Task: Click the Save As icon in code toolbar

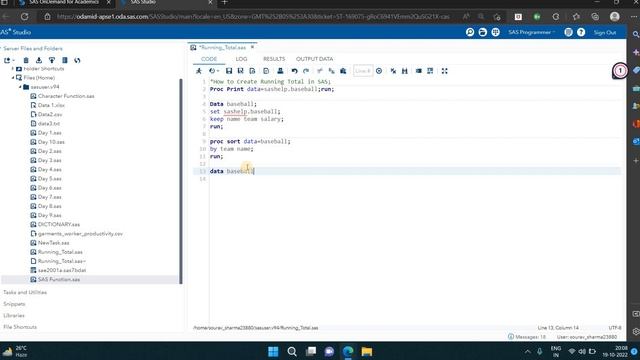Action: pos(240,71)
